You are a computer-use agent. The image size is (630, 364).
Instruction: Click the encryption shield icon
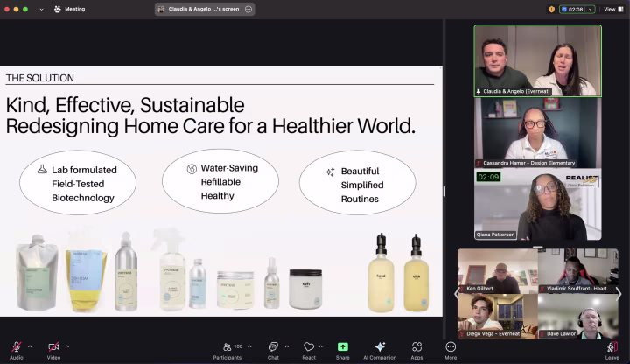click(x=551, y=10)
